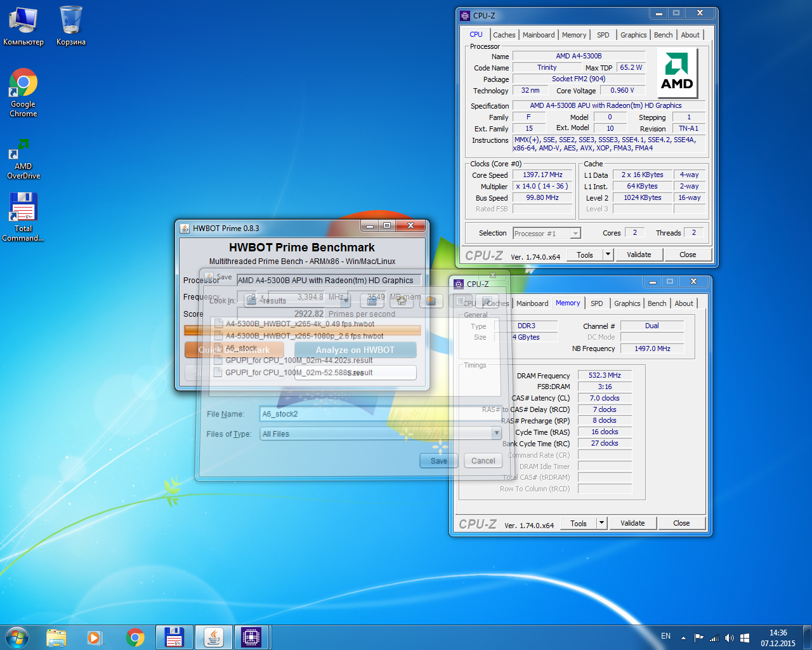Image resolution: width=812 pixels, height=650 pixels.
Task: Open the volume control tray icon
Action: [x=729, y=637]
